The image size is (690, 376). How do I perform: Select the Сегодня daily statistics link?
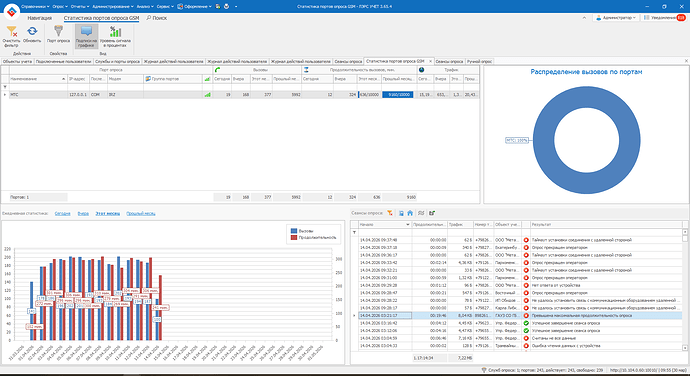click(62, 214)
